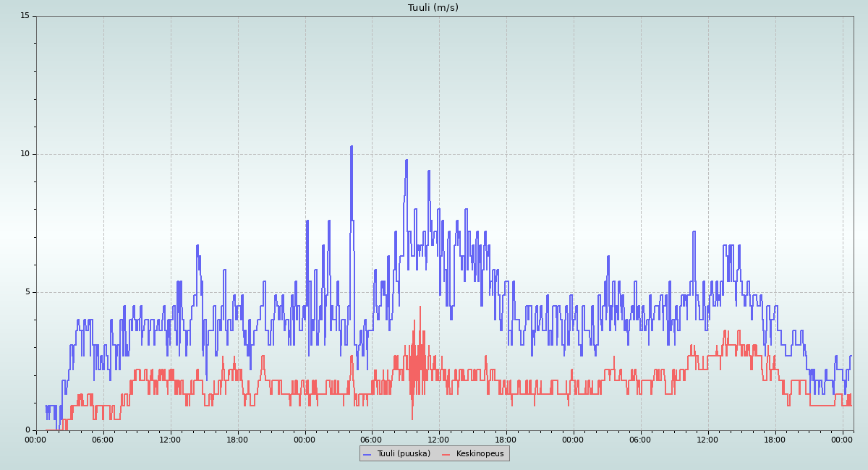
Task: Select the rightmost 00:00 time axis label
Action: coord(842,440)
